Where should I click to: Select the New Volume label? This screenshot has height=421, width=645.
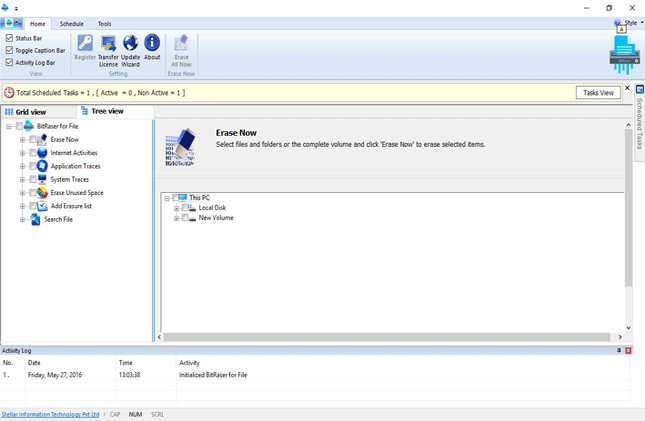(216, 218)
